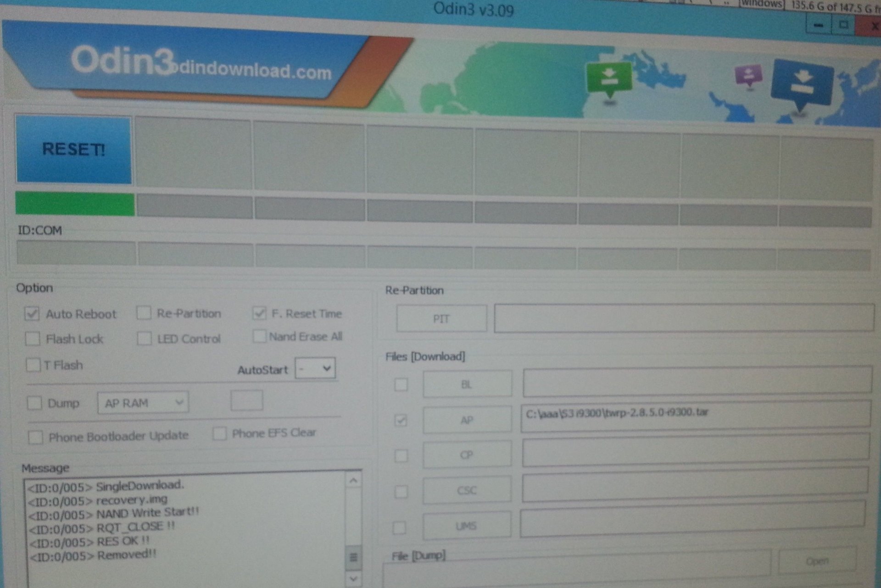This screenshot has height=588, width=881.
Task: Click the BL file path field
Action: pos(697,381)
